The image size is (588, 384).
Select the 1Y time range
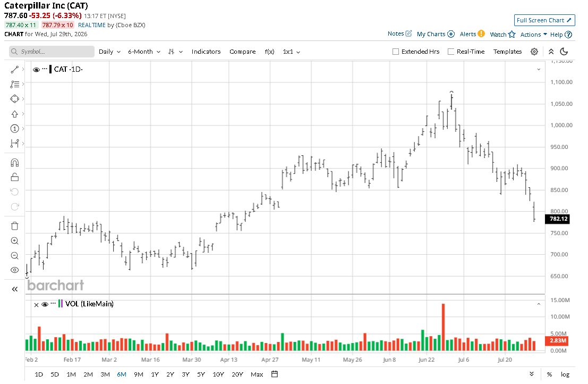pyautogui.click(x=155, y=374)
